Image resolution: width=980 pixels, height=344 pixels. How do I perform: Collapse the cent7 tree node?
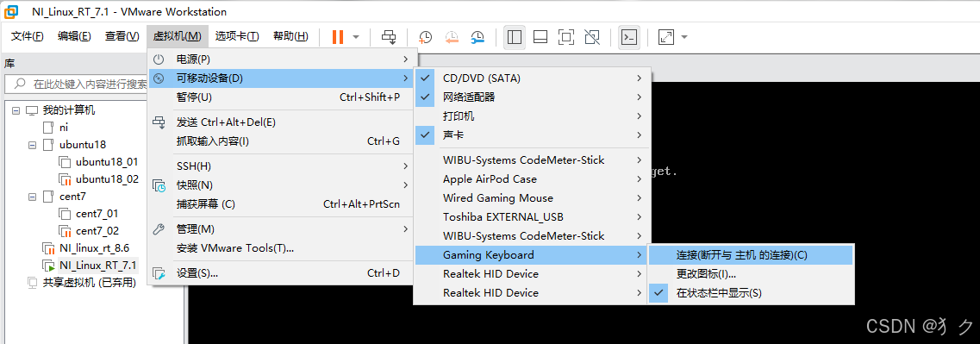[33, 197]
